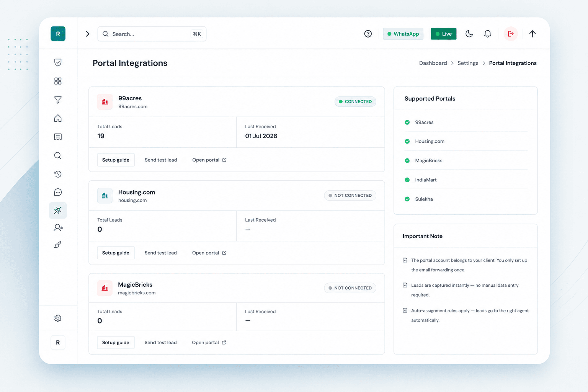
Task: Open the magnifier sidebar icon
Action: pos(58,155)
